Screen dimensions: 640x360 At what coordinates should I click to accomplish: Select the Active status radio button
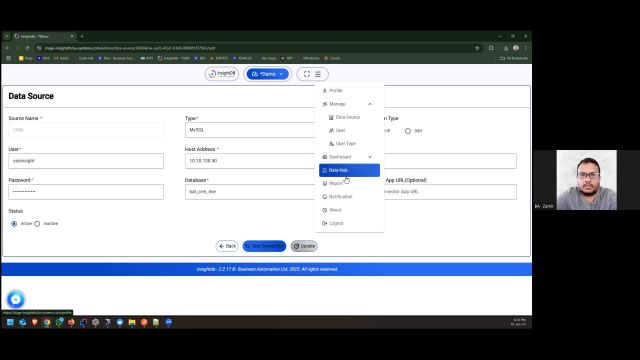point(14,224)
